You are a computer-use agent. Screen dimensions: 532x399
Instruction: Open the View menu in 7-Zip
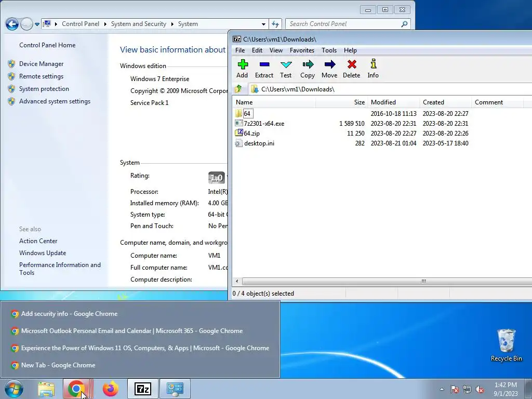(x=276, y=50)
